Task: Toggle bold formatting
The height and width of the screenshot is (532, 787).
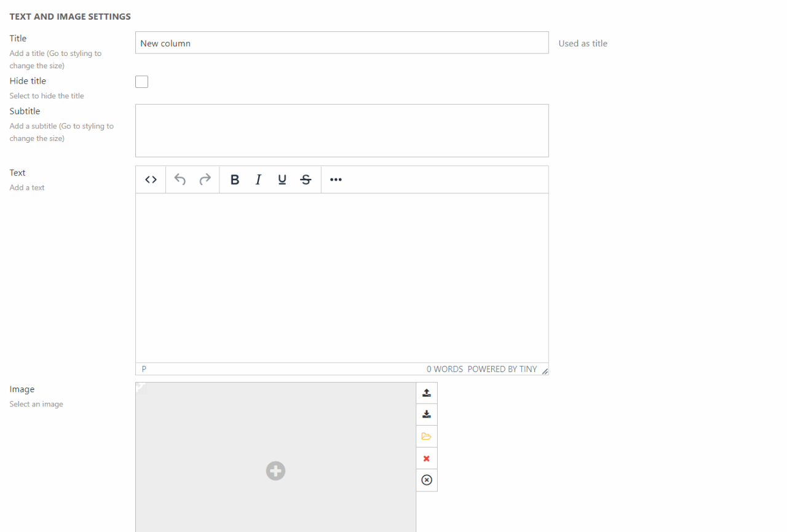Action: coord(234,180)
